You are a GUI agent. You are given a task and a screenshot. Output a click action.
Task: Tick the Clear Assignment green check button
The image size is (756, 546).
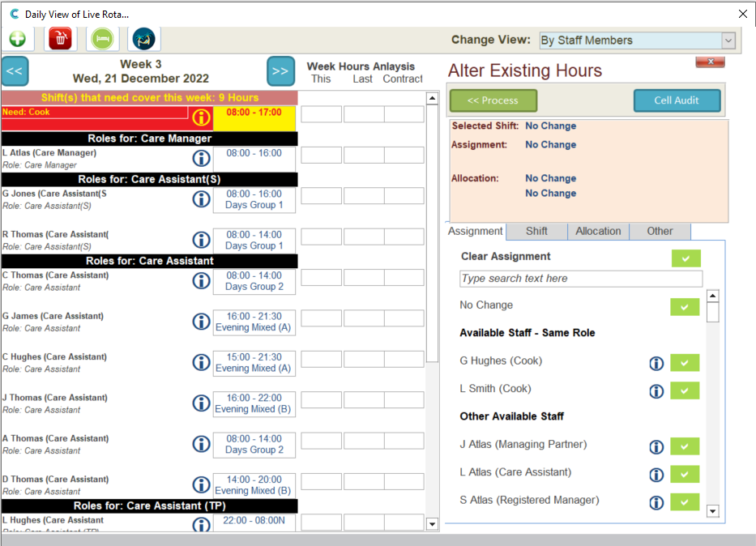tap(686, 258)
